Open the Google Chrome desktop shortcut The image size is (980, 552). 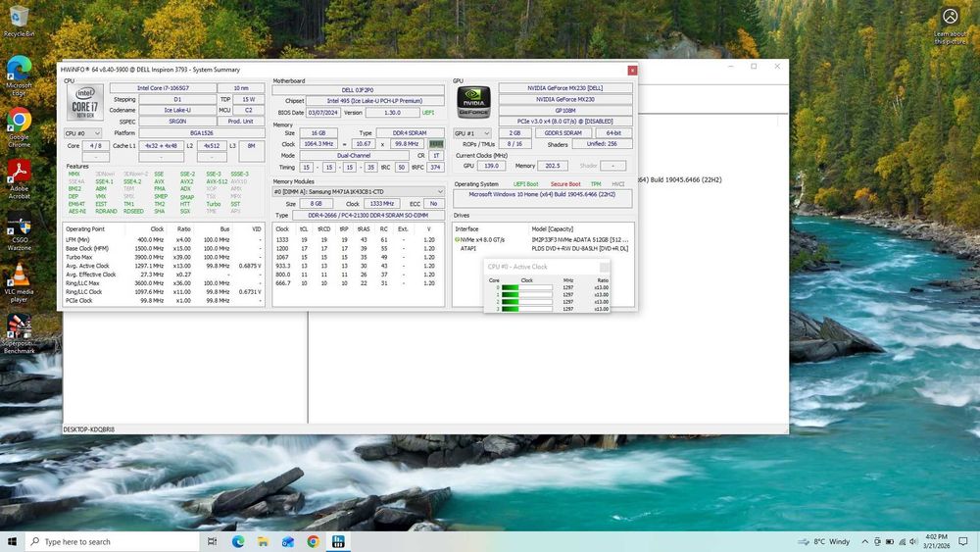19,127
